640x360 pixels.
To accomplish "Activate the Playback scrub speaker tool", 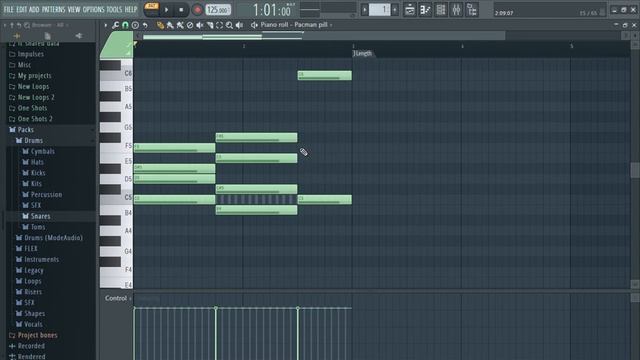I will [x=240, y=25].
